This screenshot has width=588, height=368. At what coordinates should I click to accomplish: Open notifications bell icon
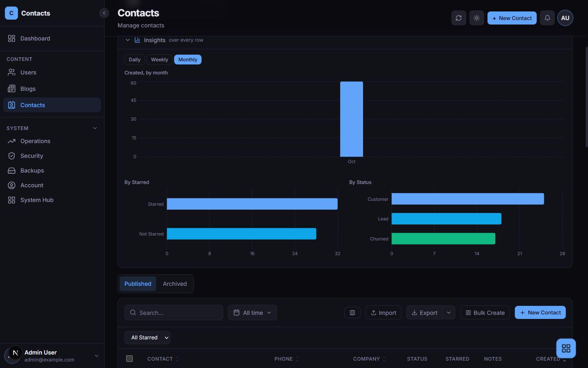547,18
